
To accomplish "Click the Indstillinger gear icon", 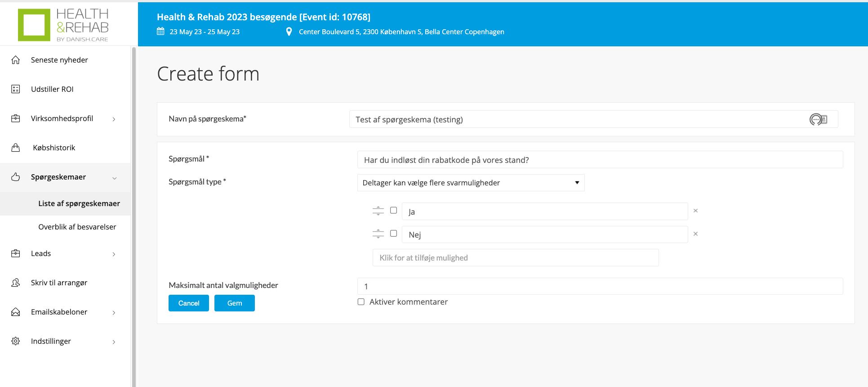I will [16, 341].
